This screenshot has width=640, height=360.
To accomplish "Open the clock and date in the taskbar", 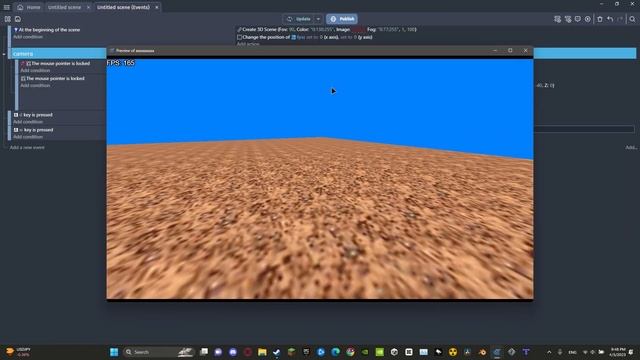I will coord(618,352).
